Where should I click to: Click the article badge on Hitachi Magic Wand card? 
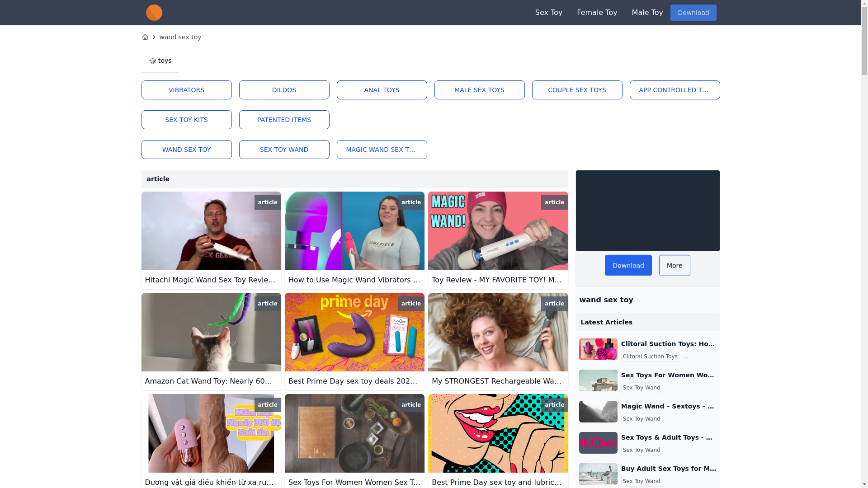click(268, 202)
